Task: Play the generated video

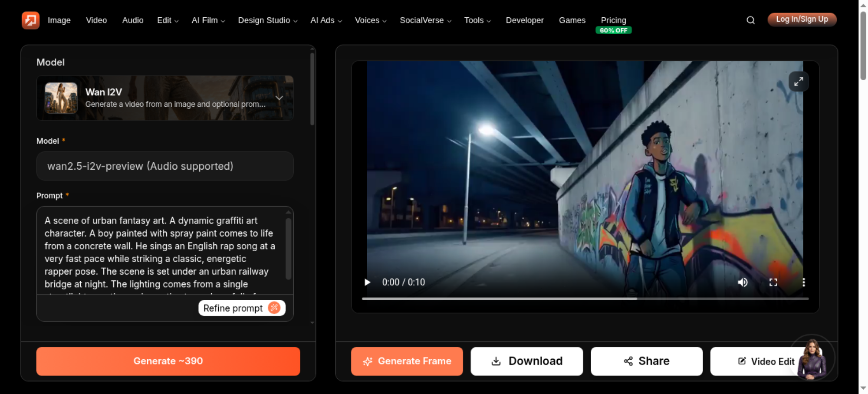Action: tap(367, 282)
